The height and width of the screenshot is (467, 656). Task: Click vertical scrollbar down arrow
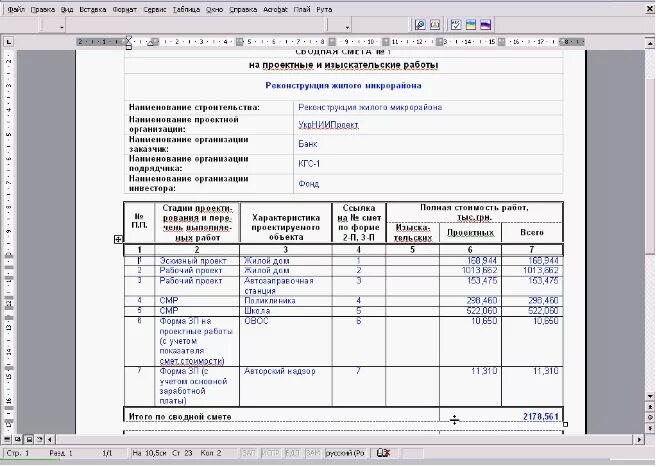(x=650, y=396)
